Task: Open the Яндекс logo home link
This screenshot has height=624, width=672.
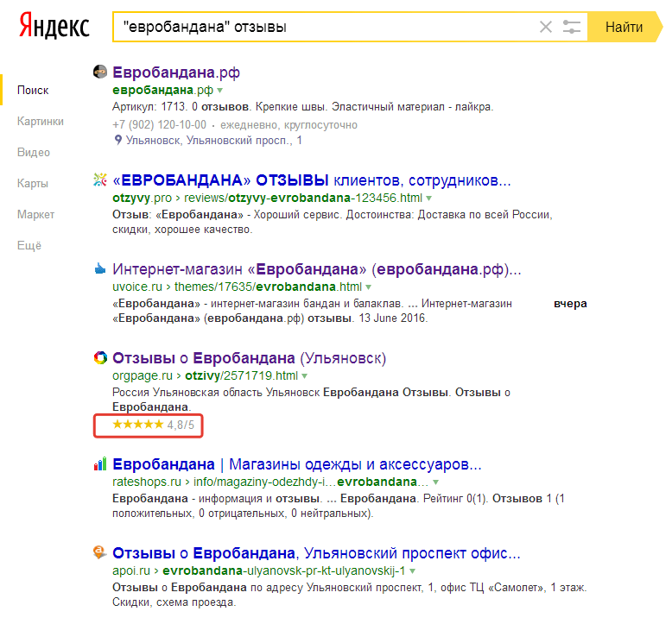Action: (x=54, y=26)
